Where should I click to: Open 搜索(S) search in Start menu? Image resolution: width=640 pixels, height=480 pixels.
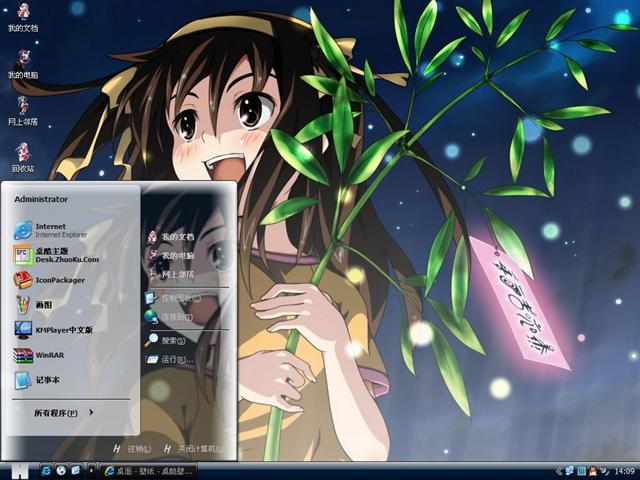coord(165,340)
